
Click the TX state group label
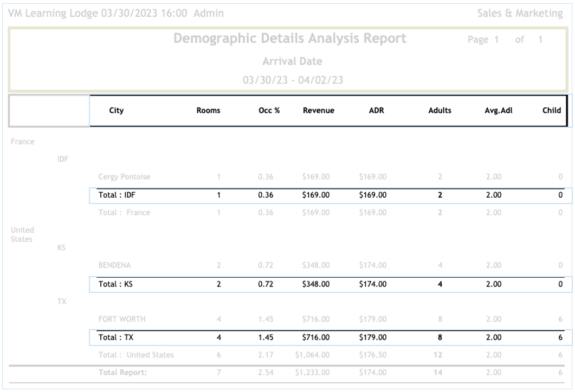[x=61, y=301]
